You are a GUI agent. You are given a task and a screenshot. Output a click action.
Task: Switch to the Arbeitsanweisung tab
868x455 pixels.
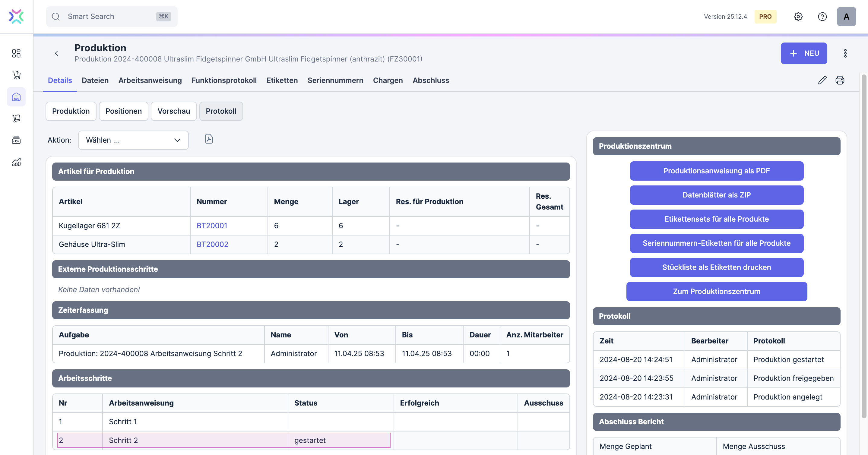coord(150,80)
